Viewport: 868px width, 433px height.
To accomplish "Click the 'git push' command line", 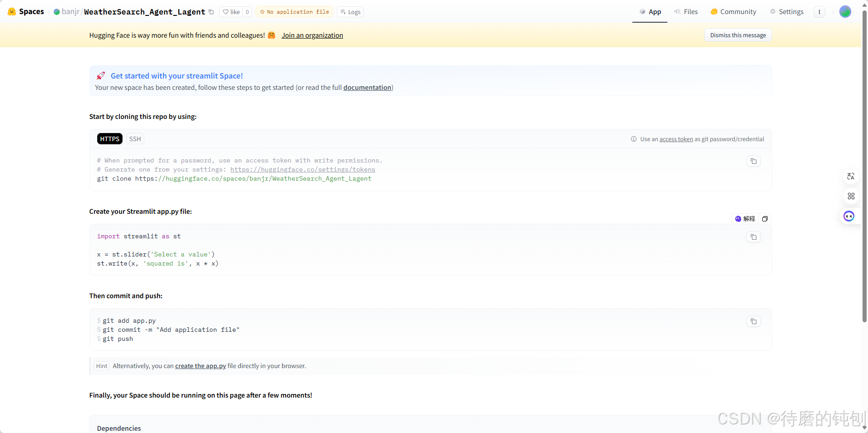I will coord(118,339).
